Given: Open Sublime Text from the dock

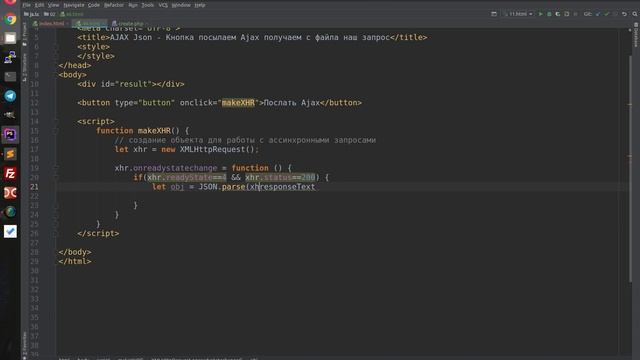Looking at the screenshot, I should [10, 154].
